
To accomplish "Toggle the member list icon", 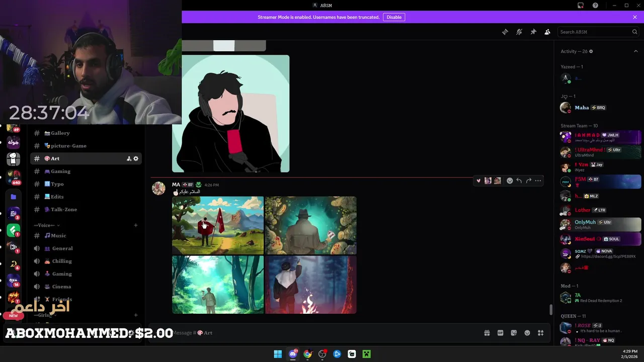I will 547,32.
